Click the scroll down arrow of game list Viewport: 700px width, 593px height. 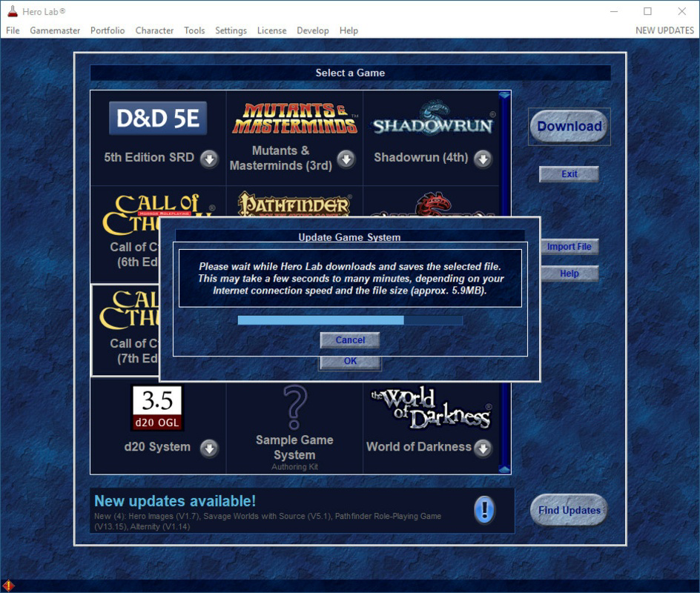(x=504, y=469)
